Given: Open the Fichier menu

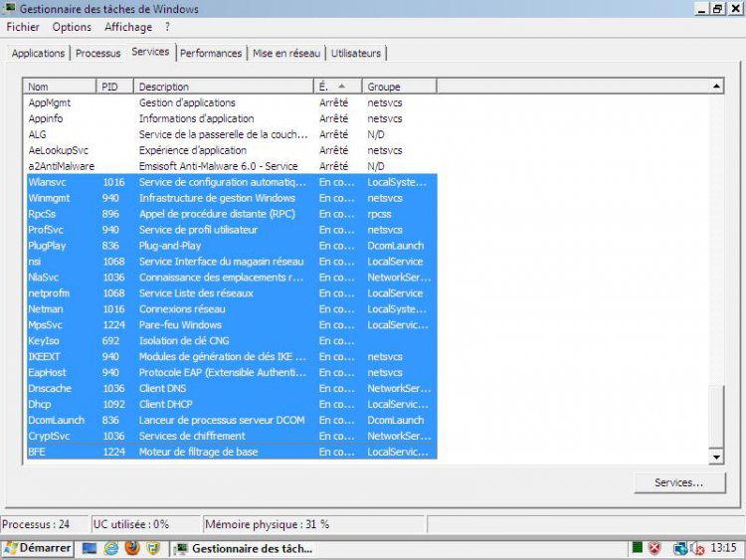Looking at the screenshot, I should (x=22, y=27).
